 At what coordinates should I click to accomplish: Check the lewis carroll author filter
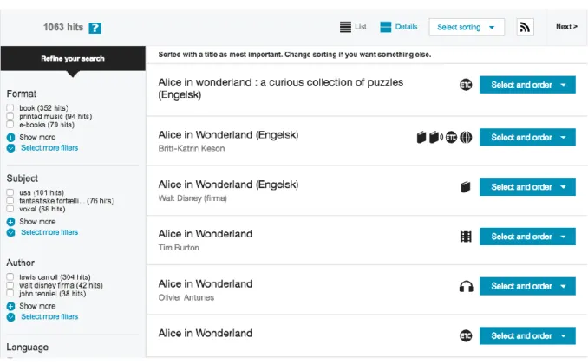pyautogui.click(x=10, y=277)
